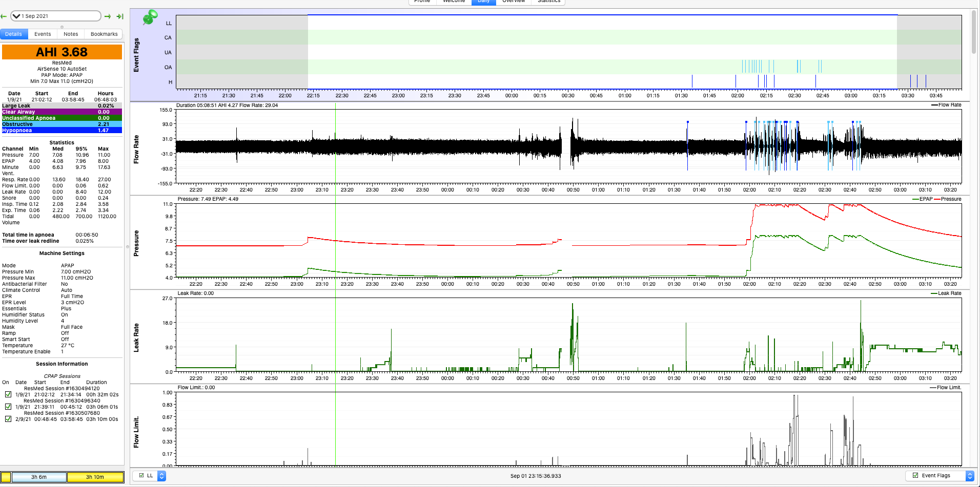The width and height of the screenshot is (980, 487).
Task: Click the orange AHI 3.68 banner
Action: [x=62, y=52]
